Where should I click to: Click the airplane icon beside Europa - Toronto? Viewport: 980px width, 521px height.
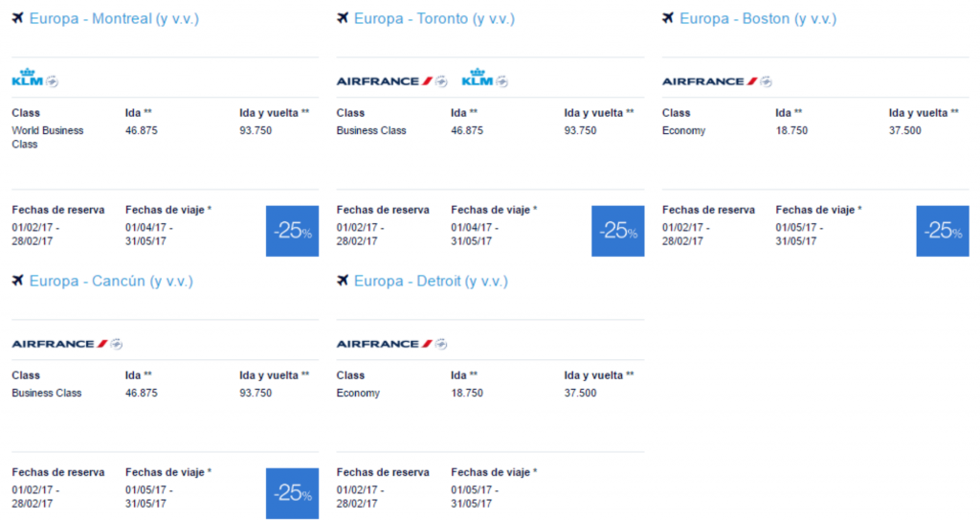[343, 17]
